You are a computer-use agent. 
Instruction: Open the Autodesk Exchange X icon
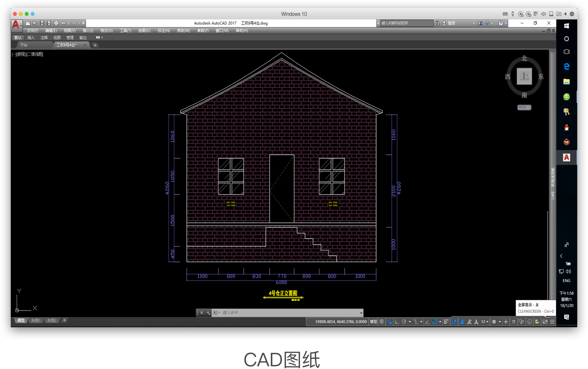[480, 23]
